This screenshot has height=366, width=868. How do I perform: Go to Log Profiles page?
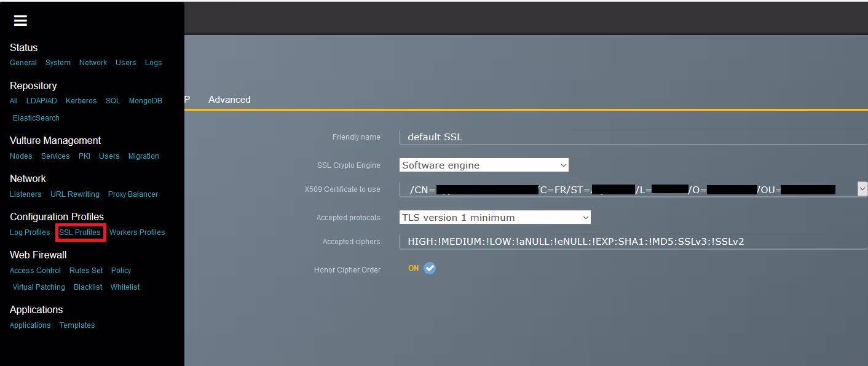pos(30,233)
